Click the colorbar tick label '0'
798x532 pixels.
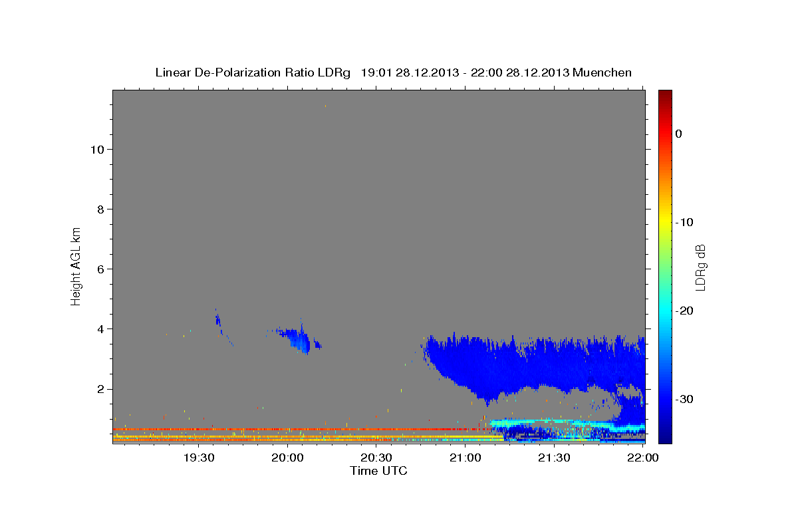pyautogui.click(x=679, y=134)
